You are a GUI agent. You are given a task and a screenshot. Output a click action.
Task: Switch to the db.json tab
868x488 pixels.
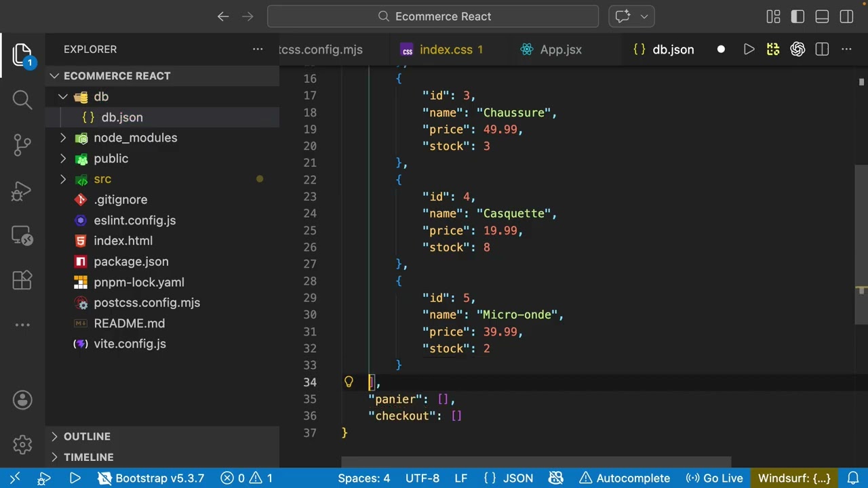[673, 49]
